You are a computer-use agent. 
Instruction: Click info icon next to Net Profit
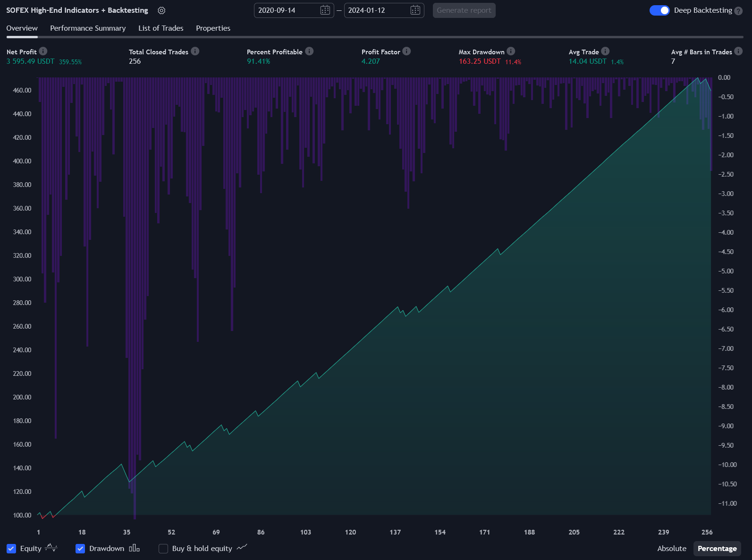[x=43, y=51]
